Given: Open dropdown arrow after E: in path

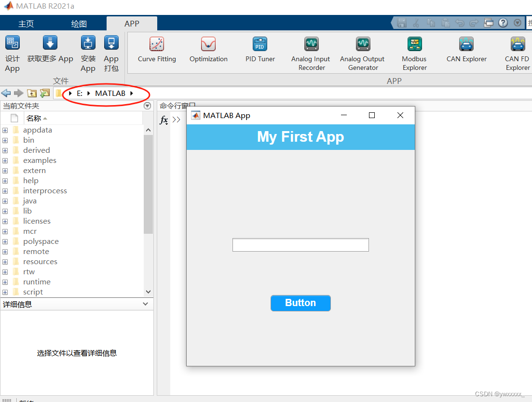Looking at the screenshot, I should [89, 93].
